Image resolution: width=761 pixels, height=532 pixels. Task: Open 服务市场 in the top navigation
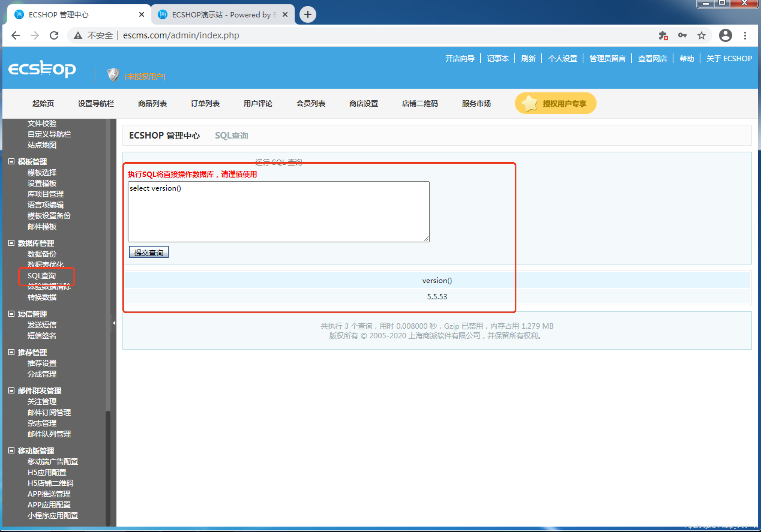[476, 104]
